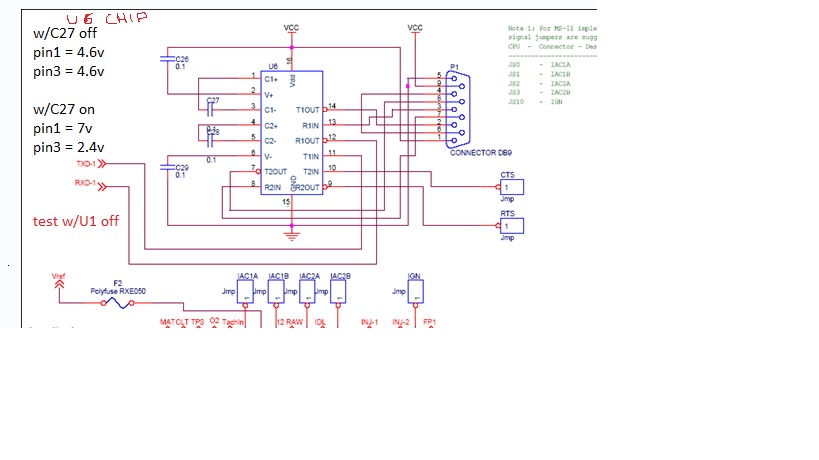
Task: Click the T2IN pin label on U6
Action: tap(311, 172)
